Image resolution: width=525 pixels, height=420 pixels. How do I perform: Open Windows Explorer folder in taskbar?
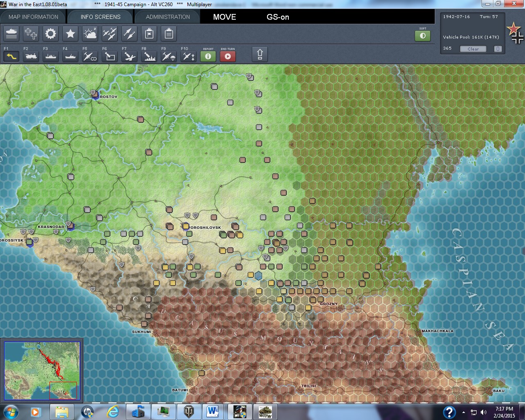(62, 411)
